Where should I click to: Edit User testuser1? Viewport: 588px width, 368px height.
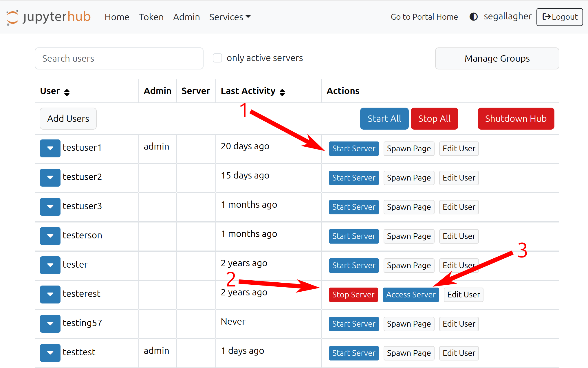pyautogui.click(x=459, y=149)
